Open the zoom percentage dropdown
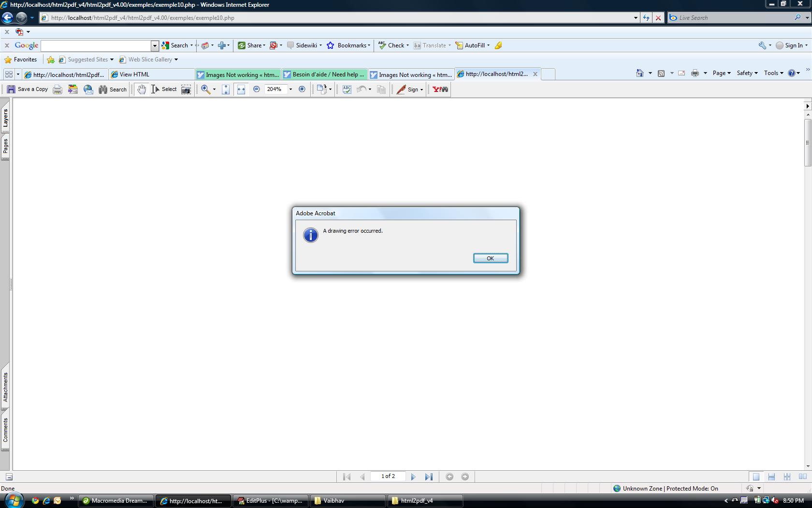 290,90
